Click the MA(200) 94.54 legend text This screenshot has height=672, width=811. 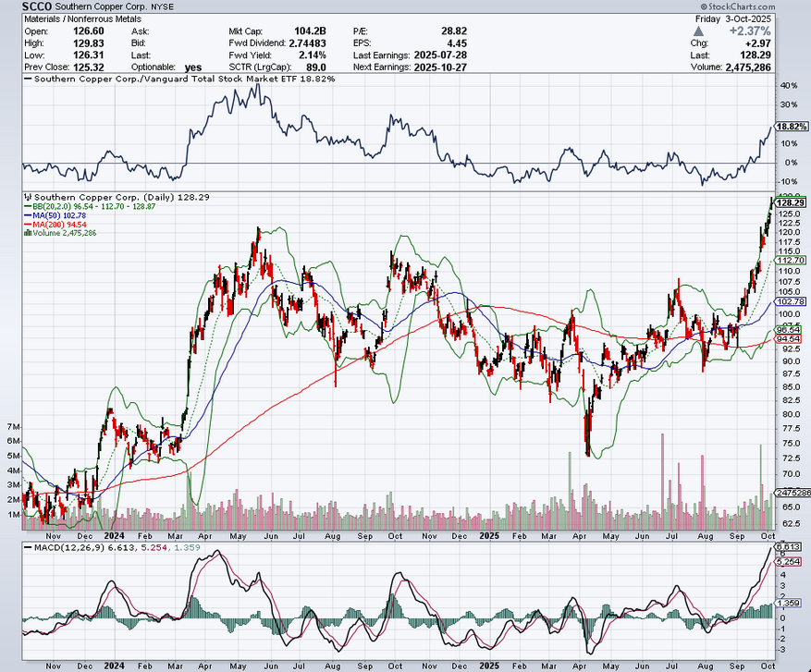[59, 225]
